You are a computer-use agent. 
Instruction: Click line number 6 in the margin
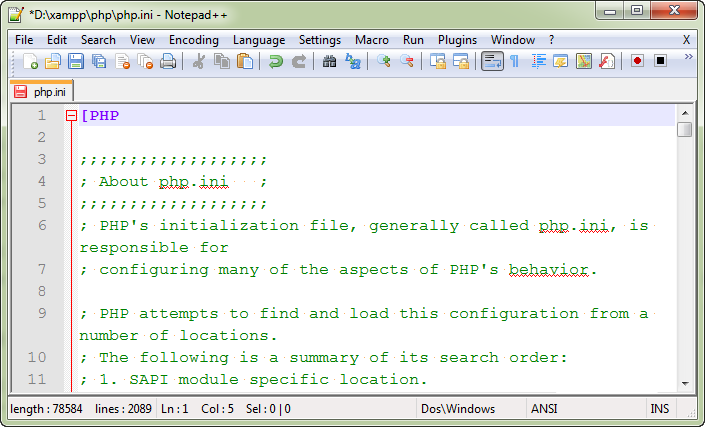click(42, 225)
